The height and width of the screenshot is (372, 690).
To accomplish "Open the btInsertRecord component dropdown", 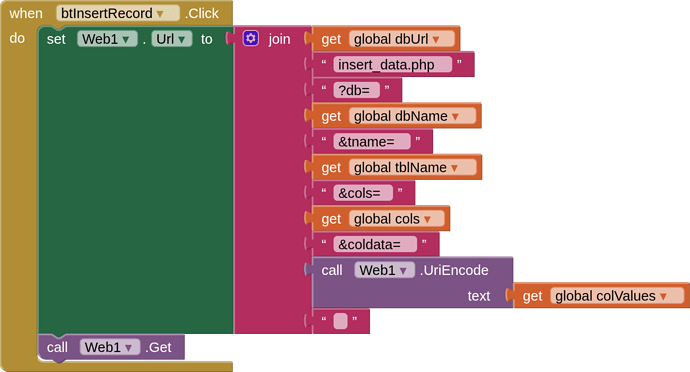I will pos(117,13).
